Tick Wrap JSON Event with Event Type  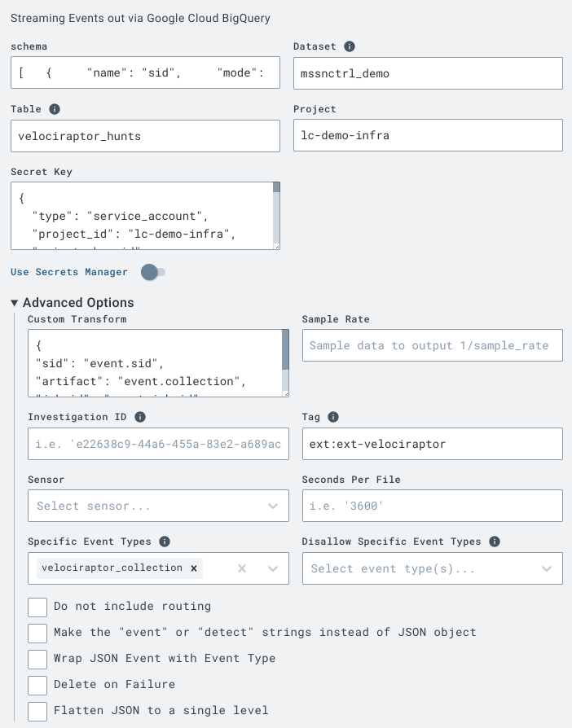[x=37, y=659]
